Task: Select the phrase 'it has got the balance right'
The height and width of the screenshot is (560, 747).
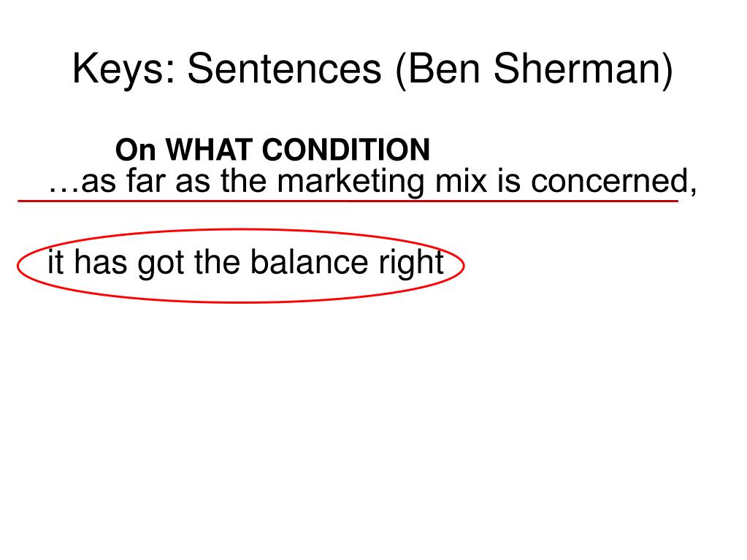Action: point(246,263)
